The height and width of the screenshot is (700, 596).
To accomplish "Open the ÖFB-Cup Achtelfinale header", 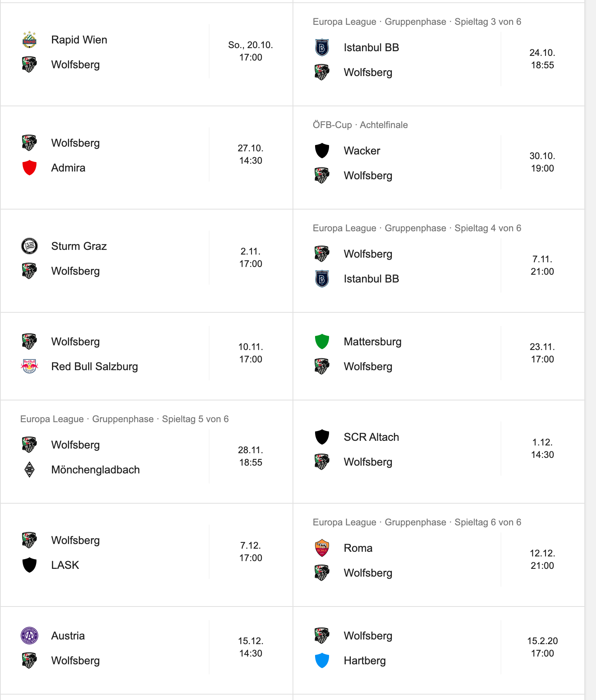I will pos(360,125).
